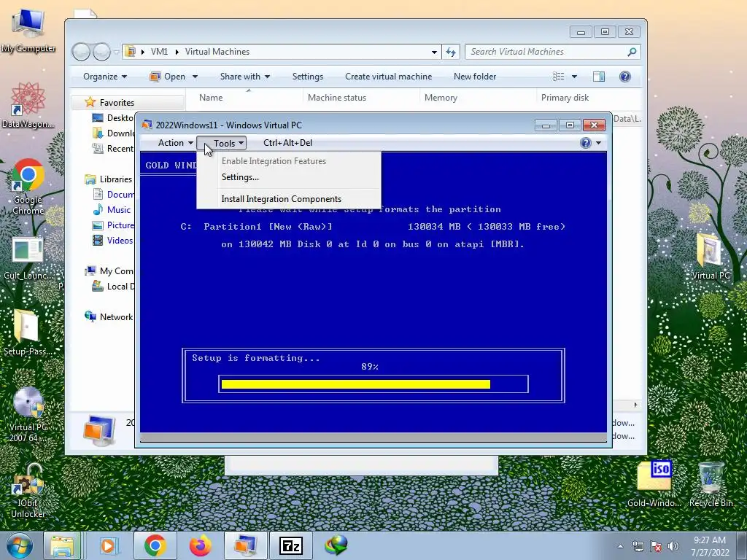Expand the address bar history dropdown
747x560 pixels.
pyautogui.click(x=434, y=52)
